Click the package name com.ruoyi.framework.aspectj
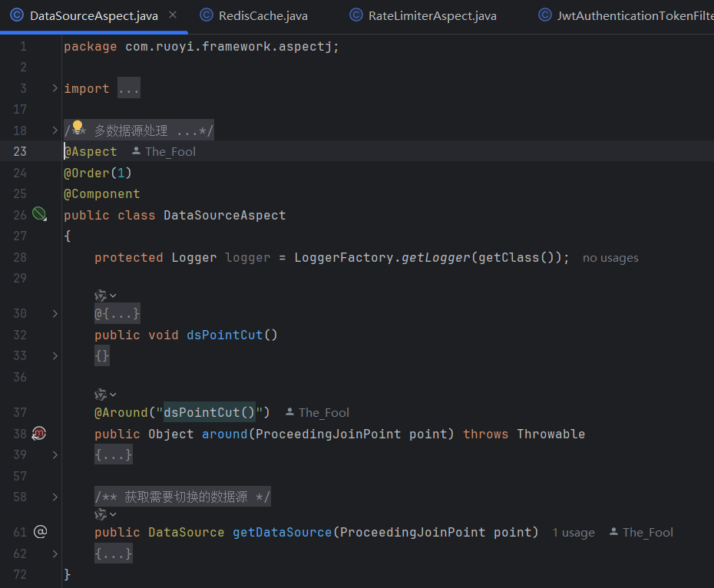This screenshot has height=588, width=714. tap(228, 47)
